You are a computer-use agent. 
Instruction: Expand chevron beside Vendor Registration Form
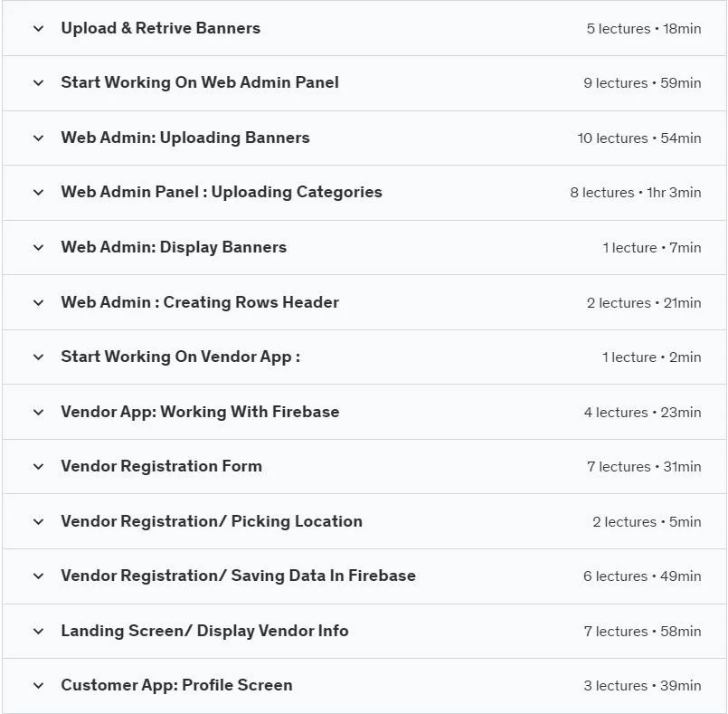39,467
